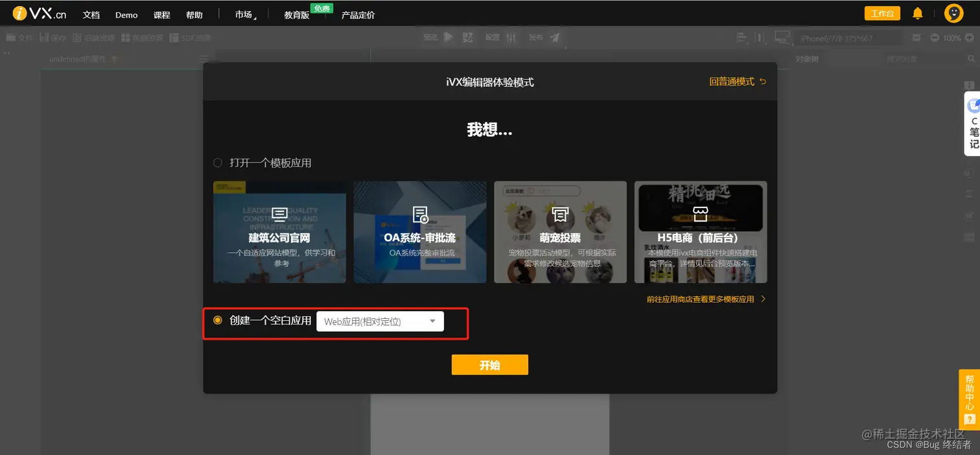Open the 课程 menu item
This screenshot has width=980, height=455.
pos(161,15)
